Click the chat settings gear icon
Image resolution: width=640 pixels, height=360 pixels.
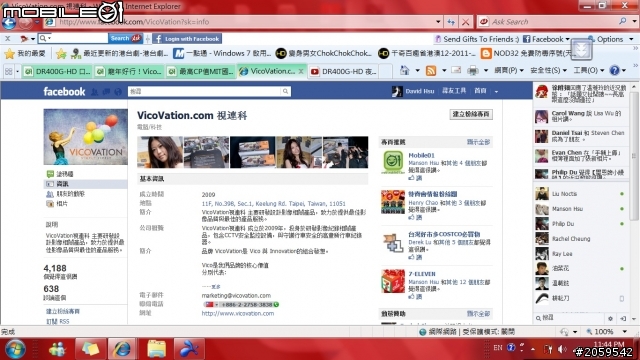tap(610, 318)
